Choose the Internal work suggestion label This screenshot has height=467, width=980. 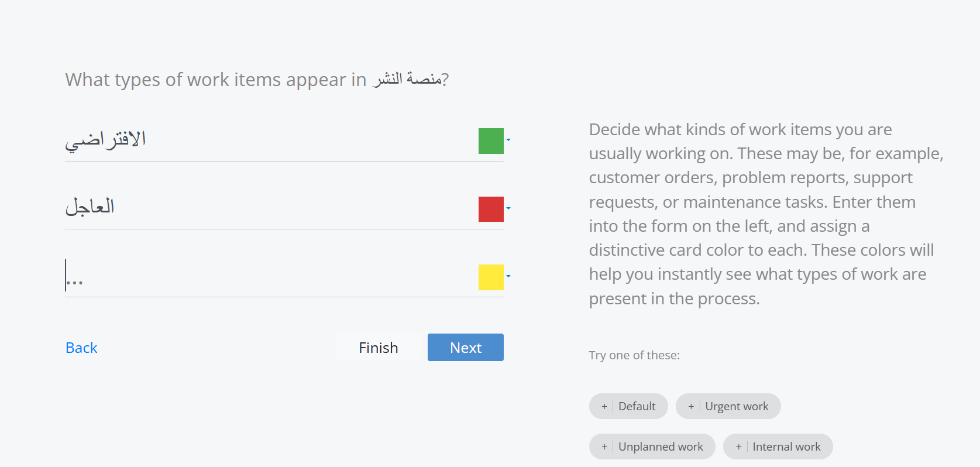[786, 447]
